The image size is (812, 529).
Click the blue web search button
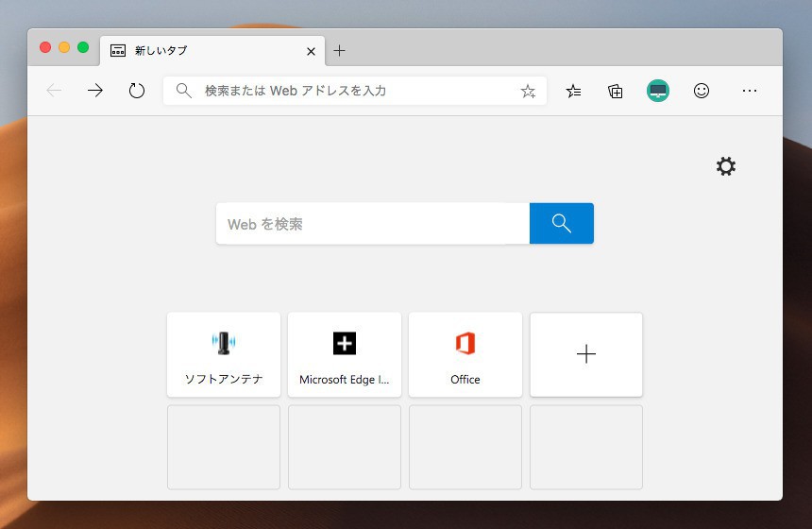coord(562,224)
